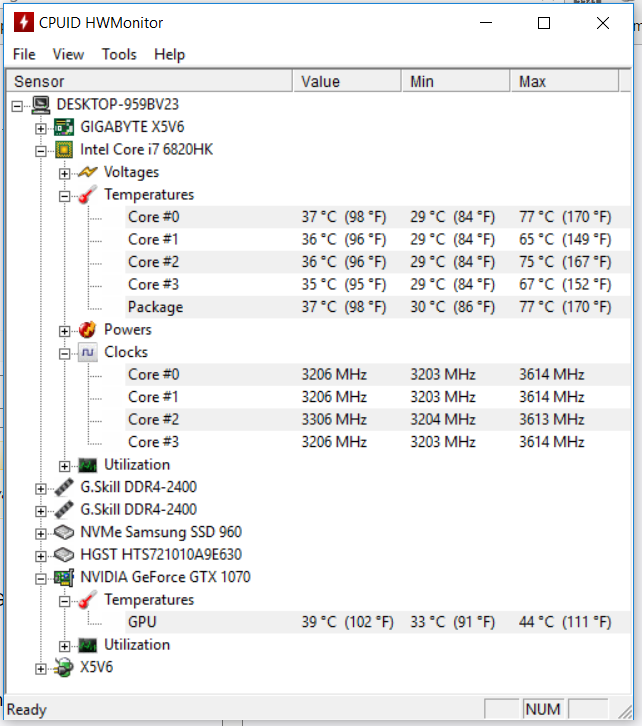This screenshot has width=642, height=726.
Task: Click the Sensor column header
Action: pos(149,81)
